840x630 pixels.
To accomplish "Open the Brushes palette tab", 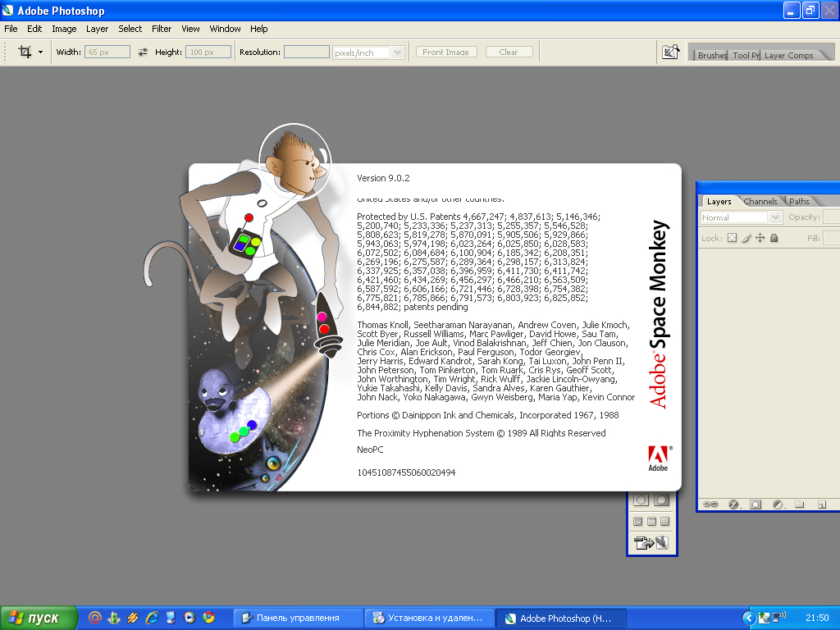I will 712,55.
